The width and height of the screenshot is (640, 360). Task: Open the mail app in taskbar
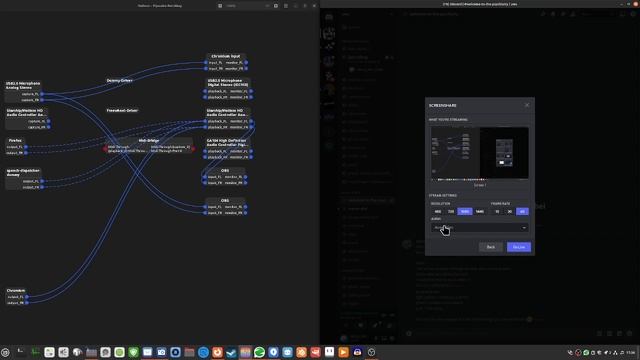coord(147,352)
